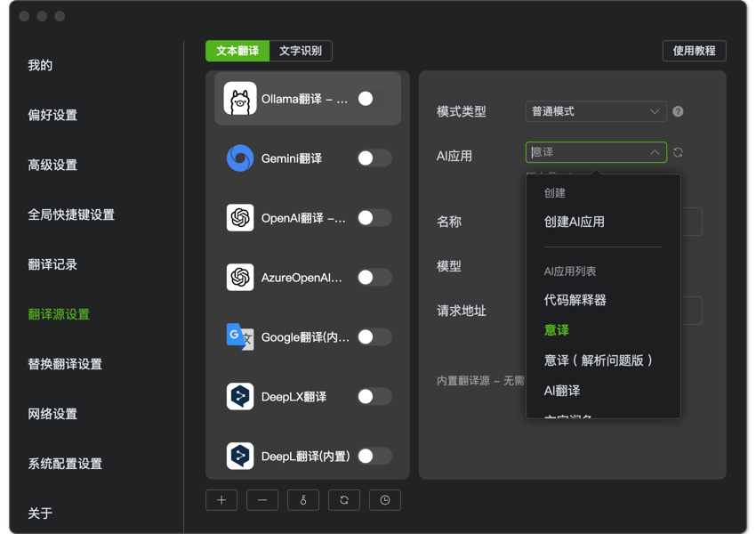Click the speed test icon in bottom toolbar
Image resolution: width=756 pixels, height=534 pixels.
tap(302, 500)
